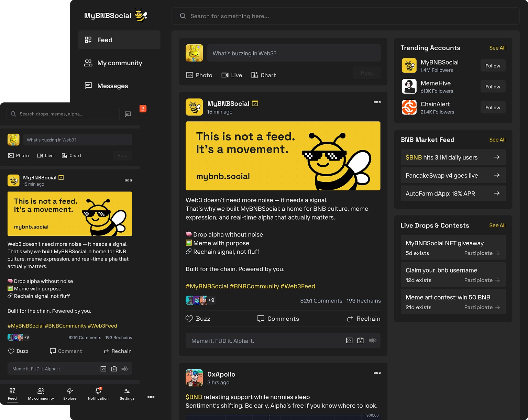This screenshot has width=528, height=420.
Task: Click the #MyBNBSocial hashtag in desktop post
Action: 207,286
